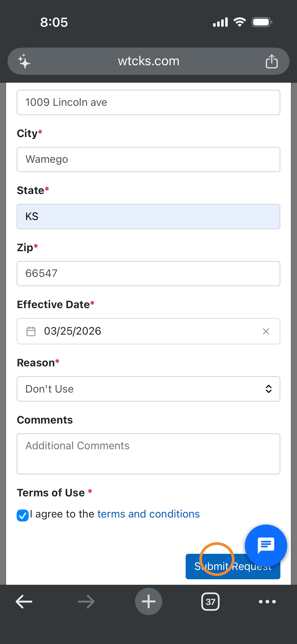Open a new tab with plus button
The height and width of the screenshot is (644, 297).
pyautogui.click(x=148, y=602)
